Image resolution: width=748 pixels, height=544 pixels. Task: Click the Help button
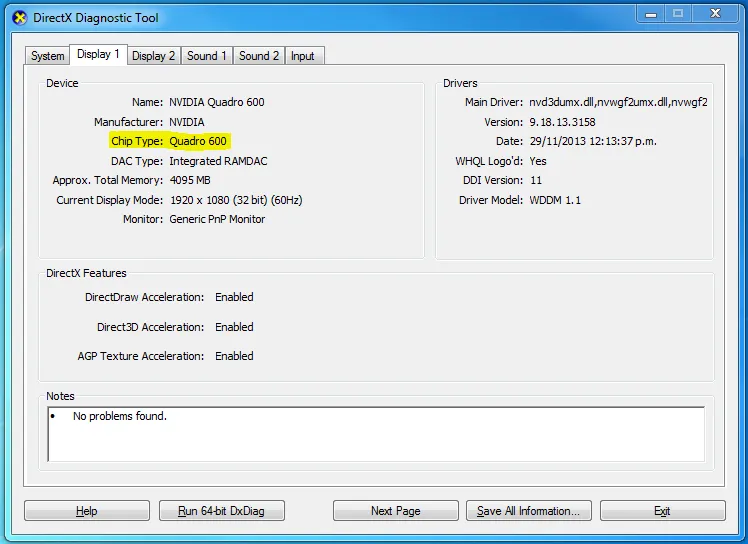pyautogui.click(x=87, y=511)
